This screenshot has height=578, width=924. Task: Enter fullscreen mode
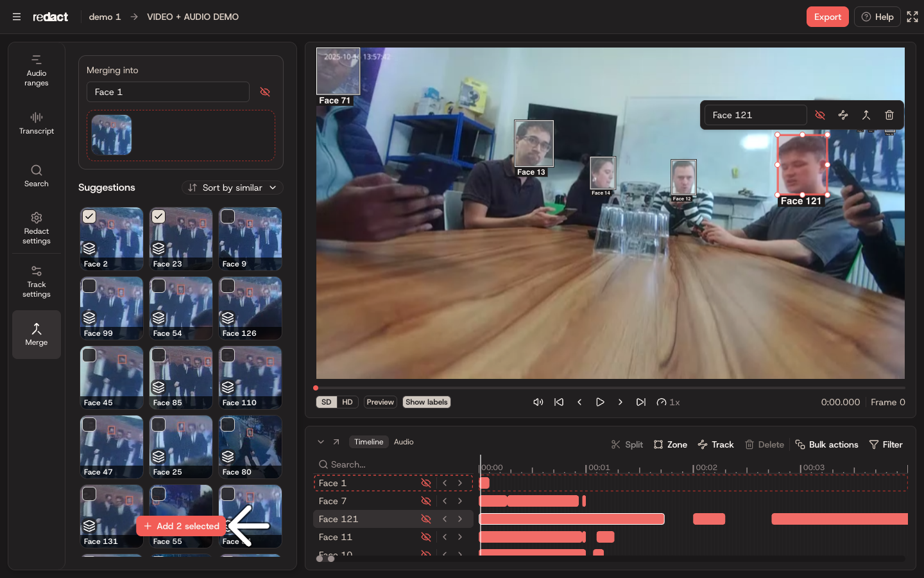coord(912,17)
